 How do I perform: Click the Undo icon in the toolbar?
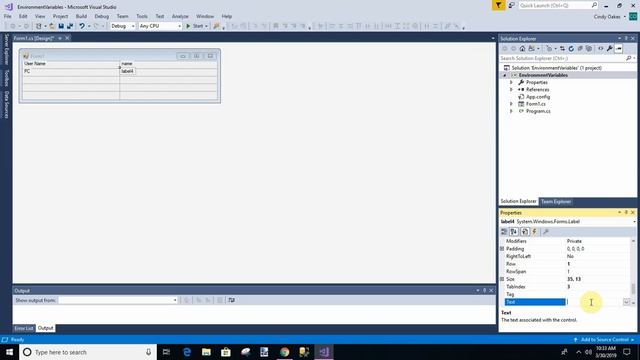pyautogui.click(x=82, y=26)
